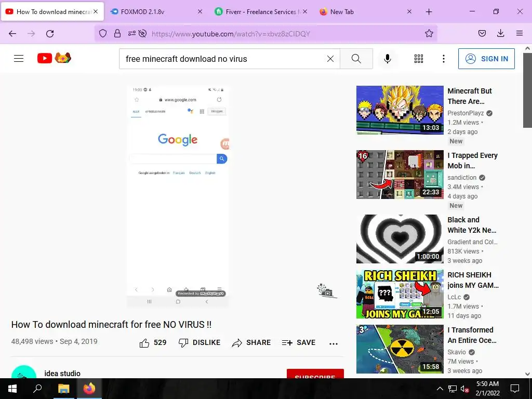
Task: Close the FOXMOD 2.1.8v tab
Action: click(200, 11)
